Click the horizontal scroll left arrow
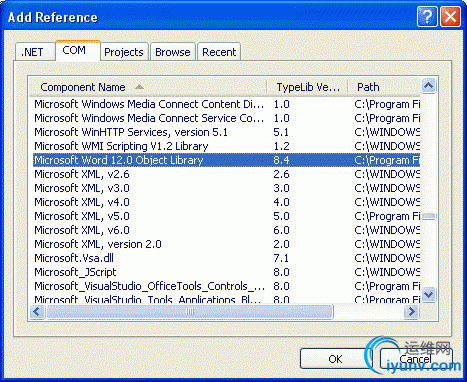The image size is (467, 382). click(37, 312)
